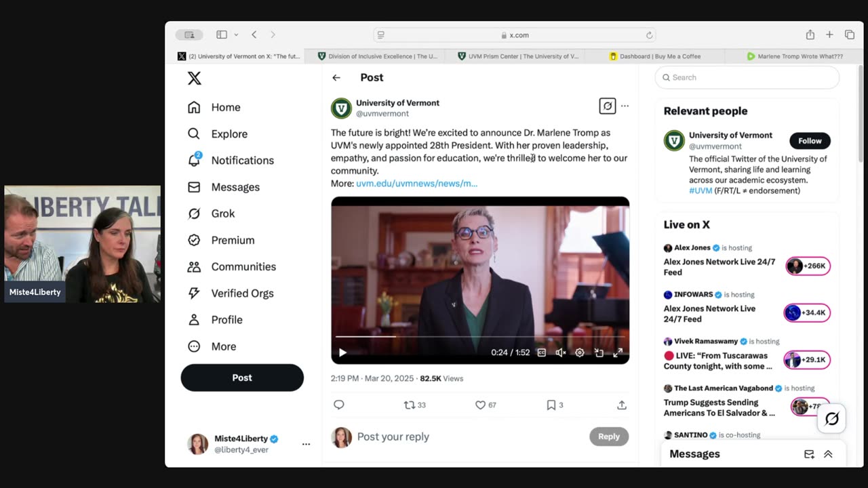Toggle video closed captions
The image size is (868, 488).
coord(541,352)
